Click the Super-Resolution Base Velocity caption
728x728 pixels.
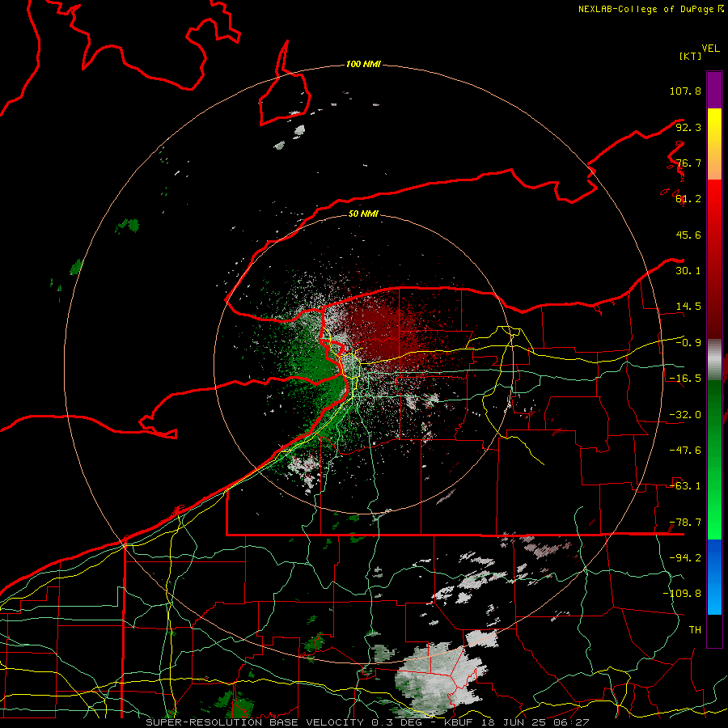[x=367, y=722]
